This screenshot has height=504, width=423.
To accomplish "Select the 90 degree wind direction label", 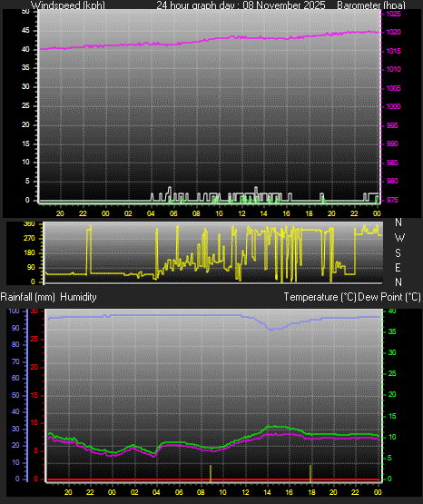I will tap(31, 267).
